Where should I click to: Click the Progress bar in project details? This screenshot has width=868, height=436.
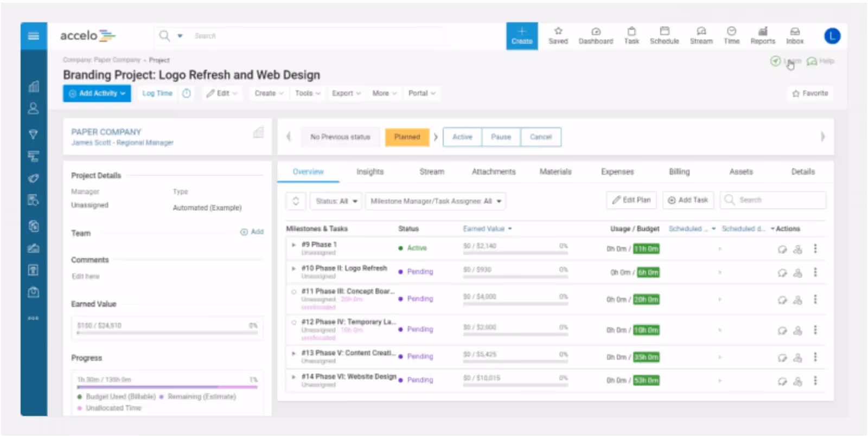point(167,387)
